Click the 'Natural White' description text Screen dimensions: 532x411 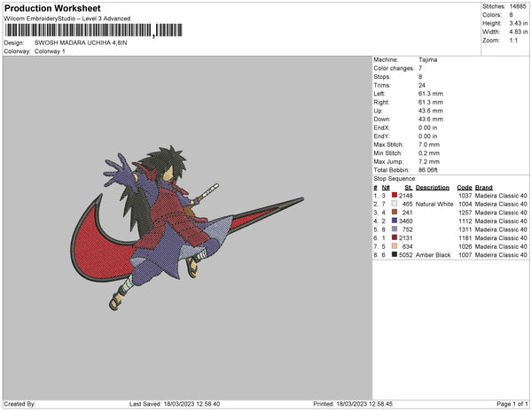(434, 204)
